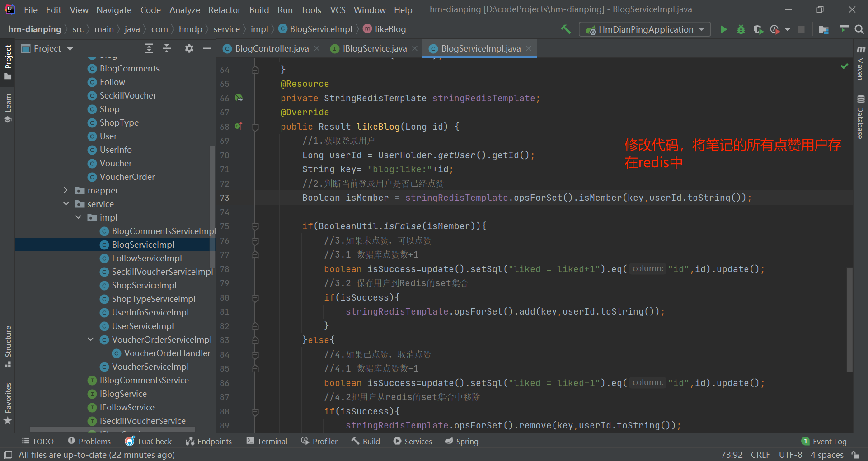Open the Endpoints tool window
The width and height of the screenshot is (868, 461).
click(208, 441)
